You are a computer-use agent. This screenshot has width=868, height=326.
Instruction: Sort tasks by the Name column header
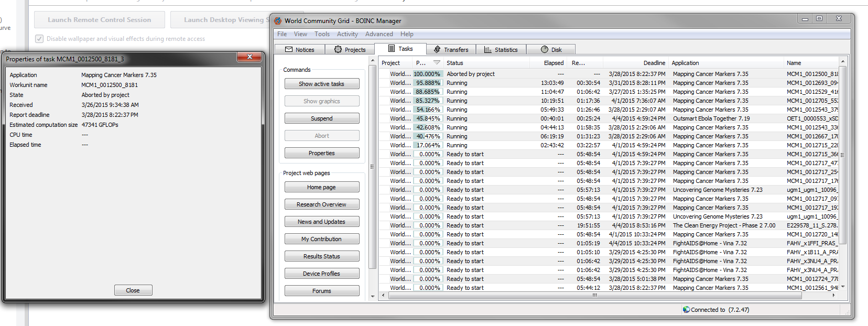pyautogui.click(x=811, y=63)
